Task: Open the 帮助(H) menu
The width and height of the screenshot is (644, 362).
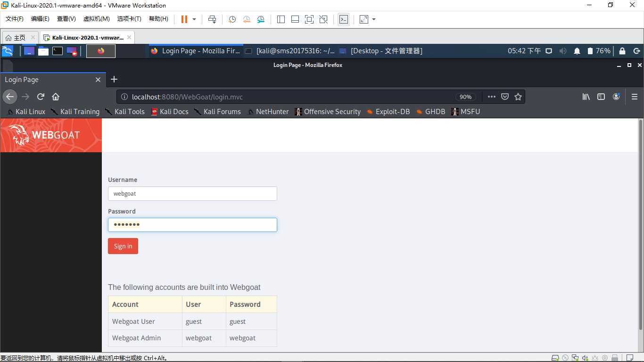Action: coord(158,19)
